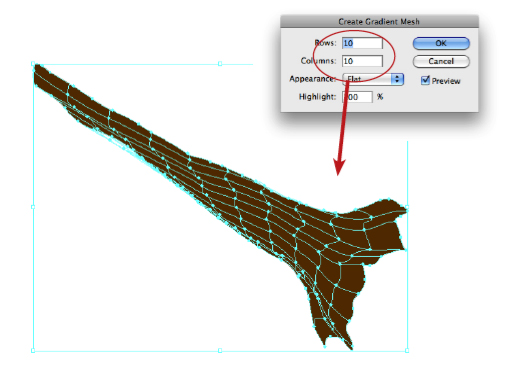Select the bottom-center bounding box handle

coord(220,350)
